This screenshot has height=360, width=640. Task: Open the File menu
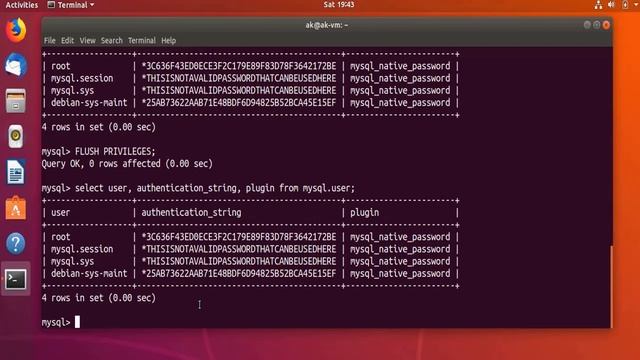(49, 40)
